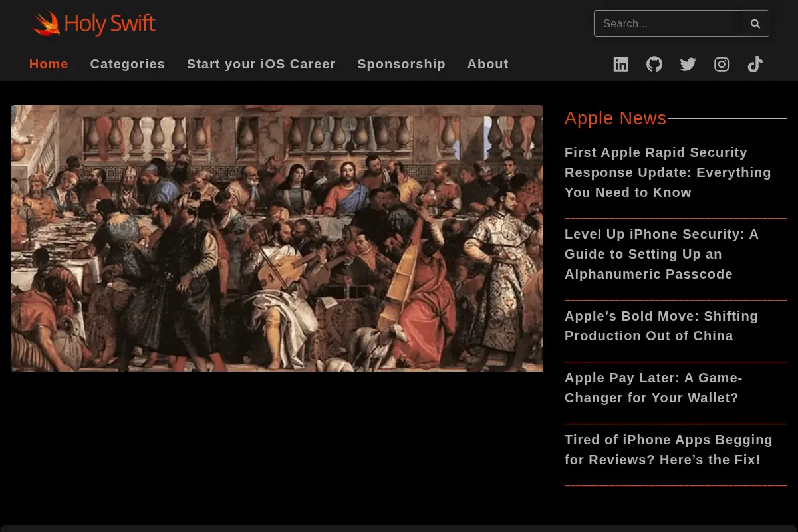Open the Sponsorship page

coord(401,64)
